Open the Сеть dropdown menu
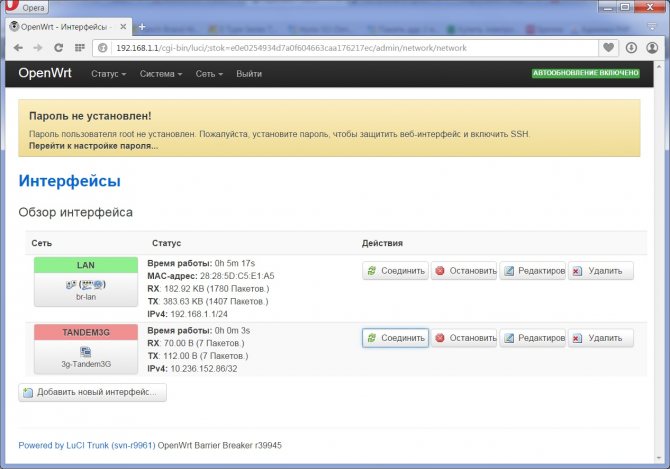Image resolution: width=670 pixels, height=469 pixels. click(x=209, y=74)
